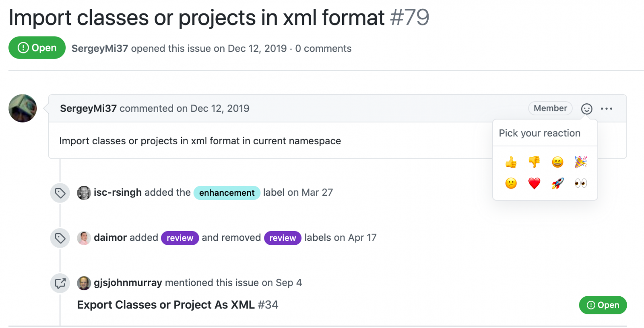The image size is (644, 328).
Task: Select the confused face reaction
Action: click(x=511, y=183)
